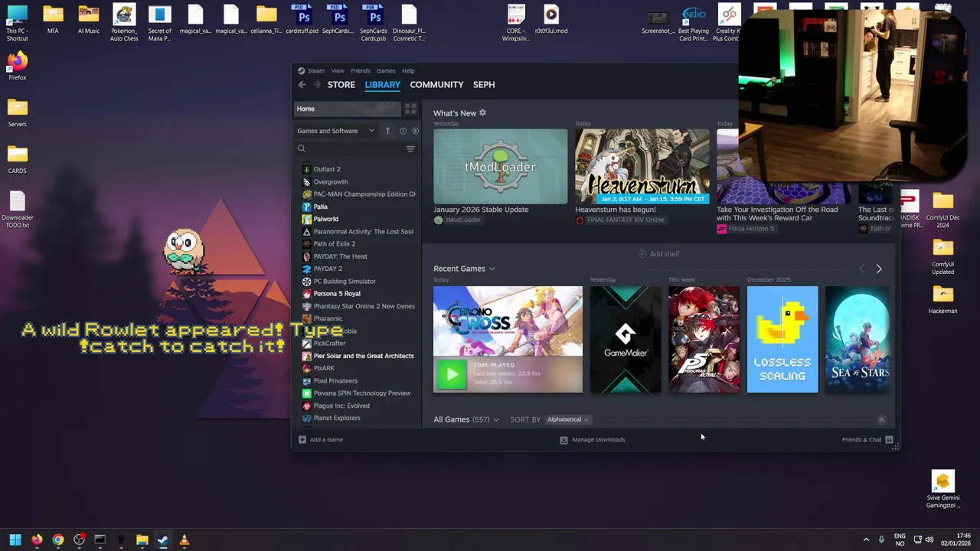Screen dimensions: 980x551
Task: Focus the library search field
Action: [350, 149]
